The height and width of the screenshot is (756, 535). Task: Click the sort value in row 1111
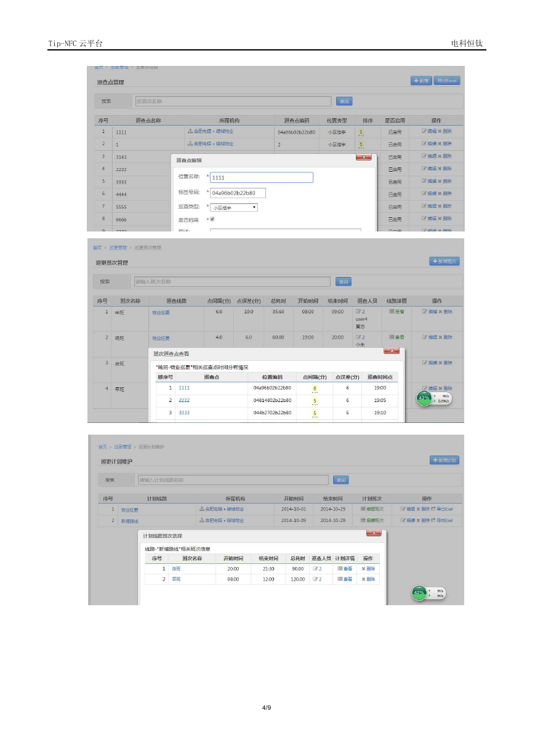pos(361,132)
